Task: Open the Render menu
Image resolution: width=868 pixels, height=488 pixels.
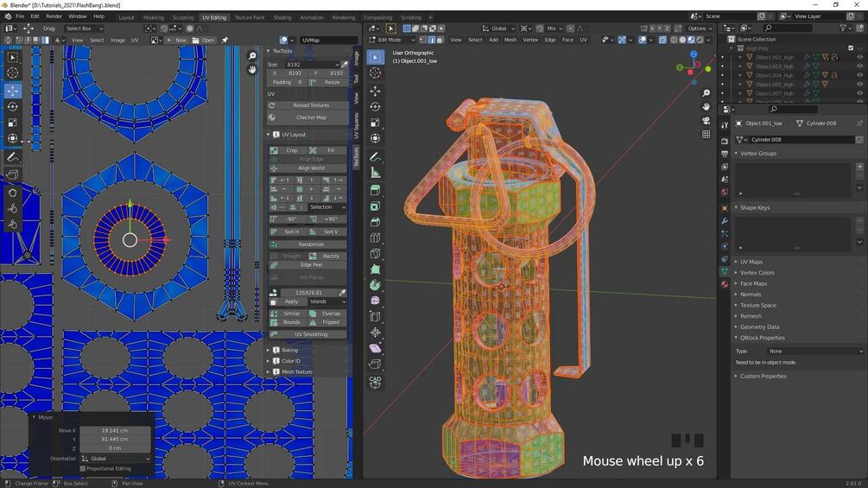Action: click(x=54, y=16)
